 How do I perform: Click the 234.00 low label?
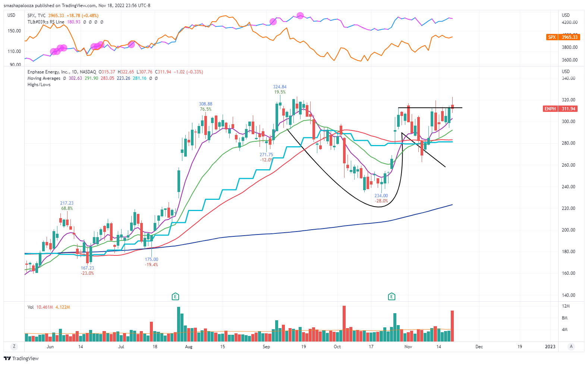[x=381, y=196]
